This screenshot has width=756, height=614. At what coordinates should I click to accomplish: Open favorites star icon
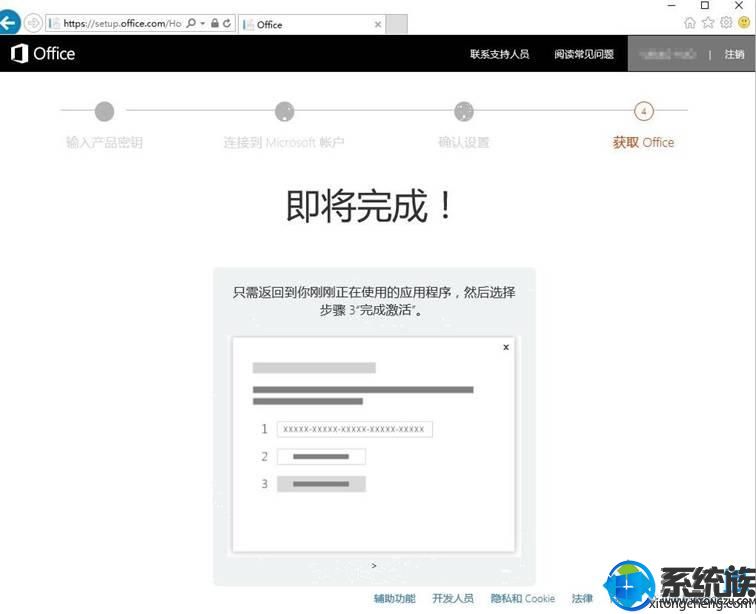[x=708, y=23]
